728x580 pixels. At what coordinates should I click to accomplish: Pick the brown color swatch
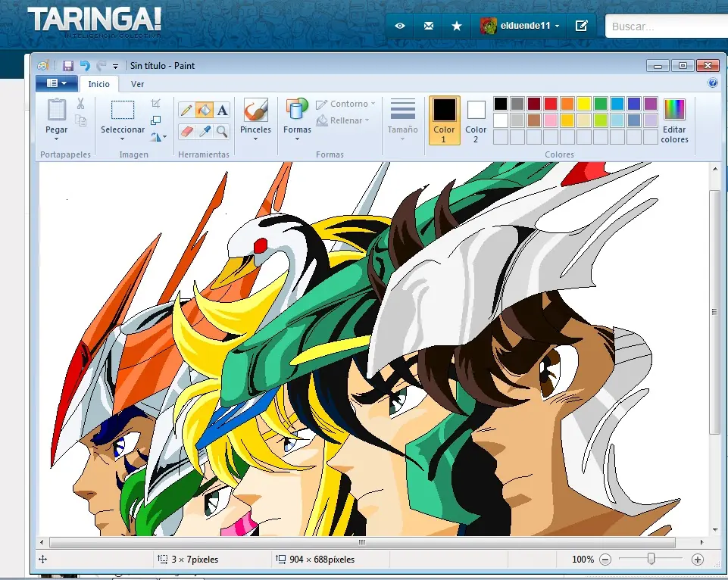(x=534, y=120)
